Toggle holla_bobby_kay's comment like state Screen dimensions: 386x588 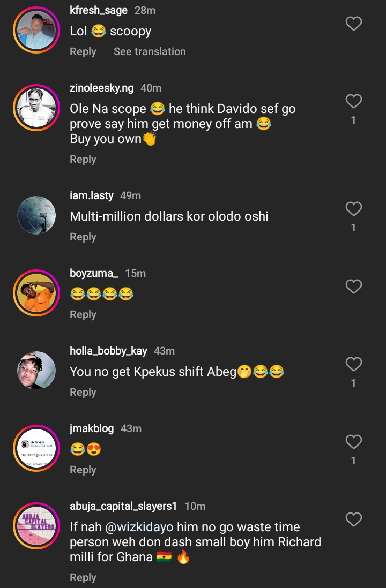point(353,364)
